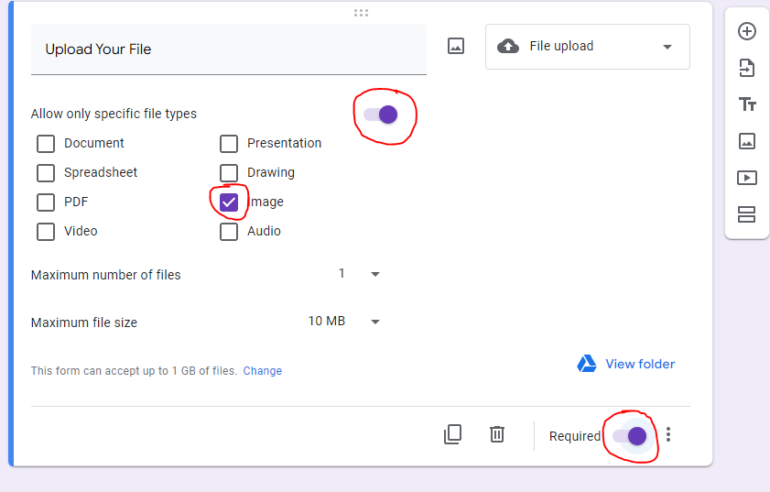Expand Maximum number of files dropdown
770x492 pixels.
[x=360, y=274]
